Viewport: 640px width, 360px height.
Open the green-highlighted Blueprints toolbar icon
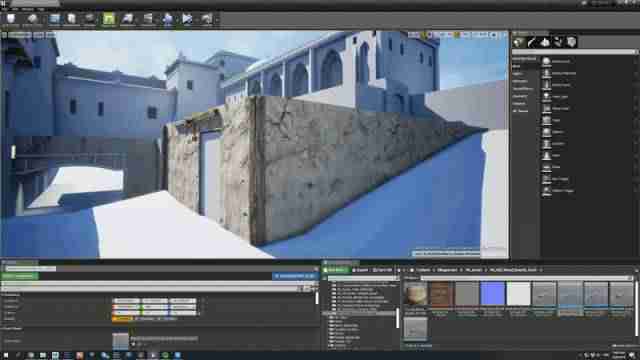[x=109, y=19]
